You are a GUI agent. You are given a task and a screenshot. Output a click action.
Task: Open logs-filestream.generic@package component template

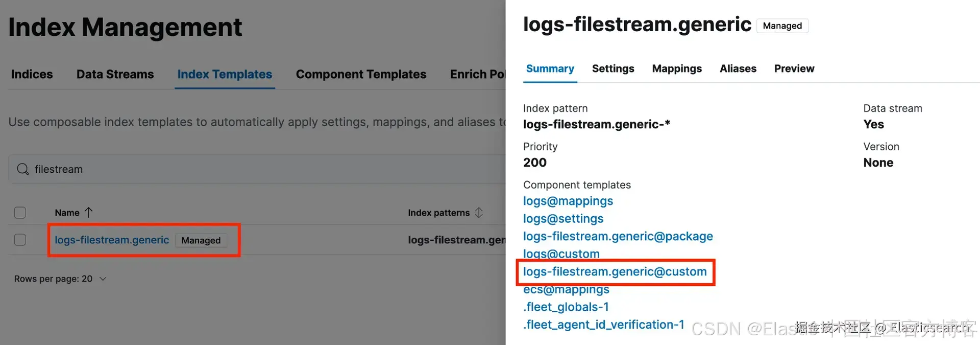618,236
